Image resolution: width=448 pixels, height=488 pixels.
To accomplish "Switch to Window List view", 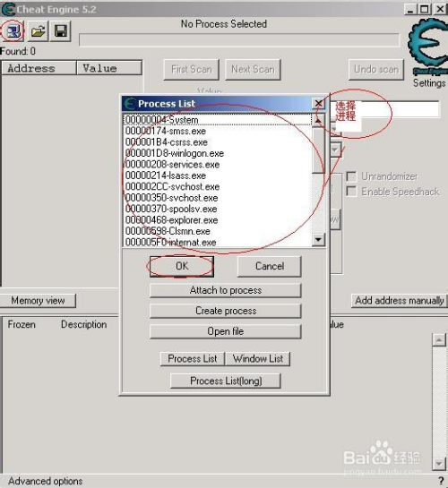I will 258,359.
